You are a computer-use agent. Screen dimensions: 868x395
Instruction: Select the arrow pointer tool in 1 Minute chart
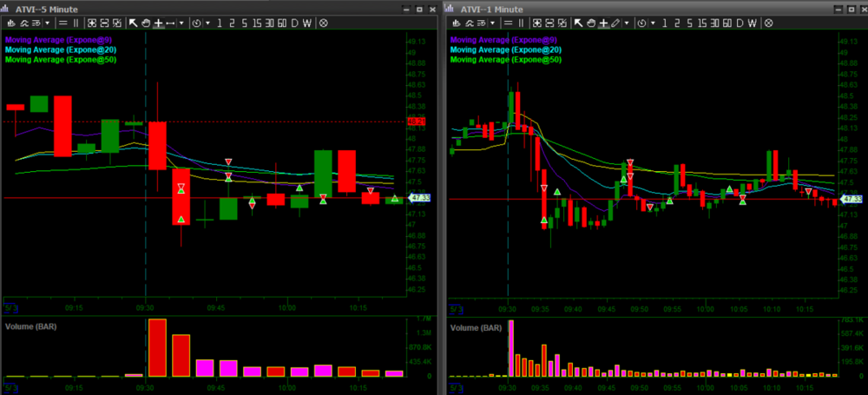[577, 23]
